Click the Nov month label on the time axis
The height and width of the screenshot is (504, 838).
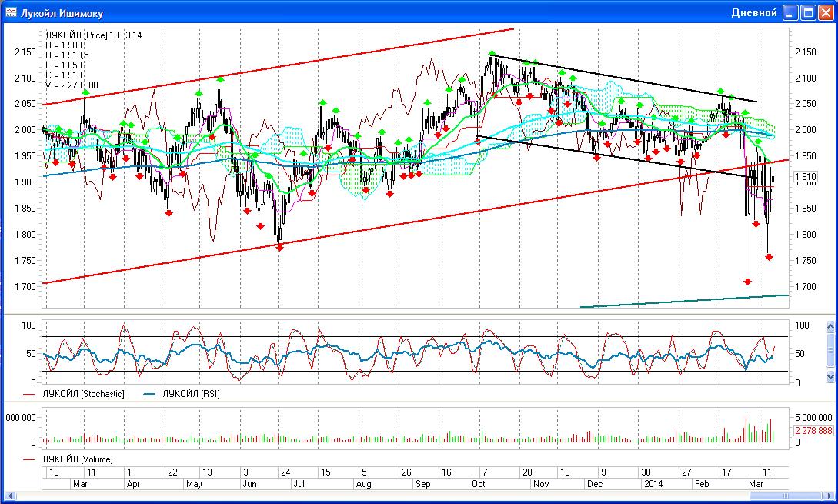click(x=541, y=484)
